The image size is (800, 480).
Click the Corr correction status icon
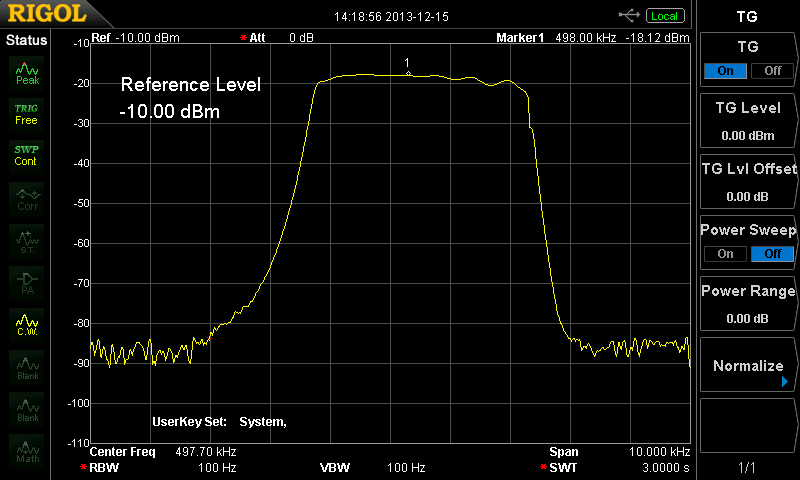click(27, 197)
